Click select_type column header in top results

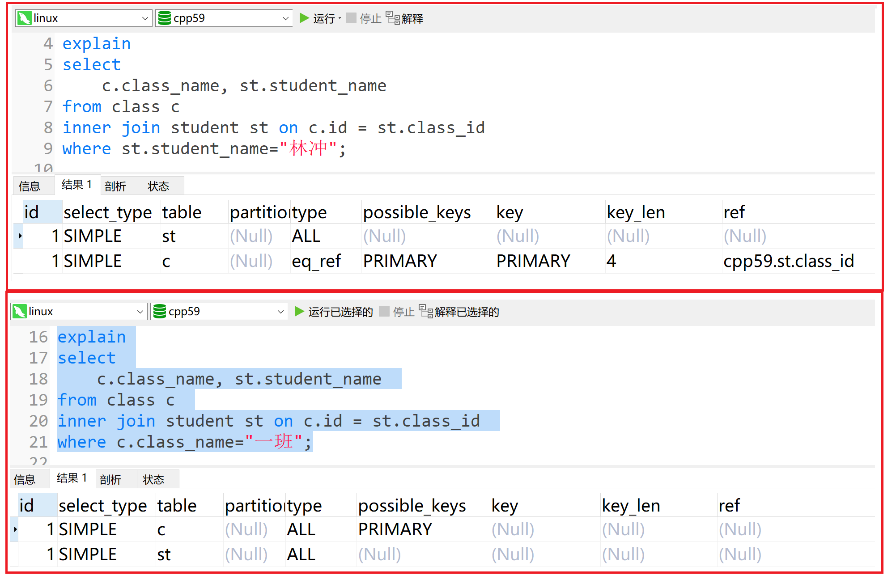tap(111, 212)
